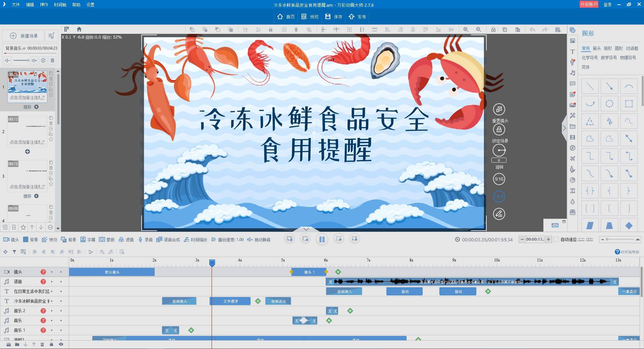
Task: Click the undo arrow in toolbar
Action: pyautogui.click(x=532, y=30)
